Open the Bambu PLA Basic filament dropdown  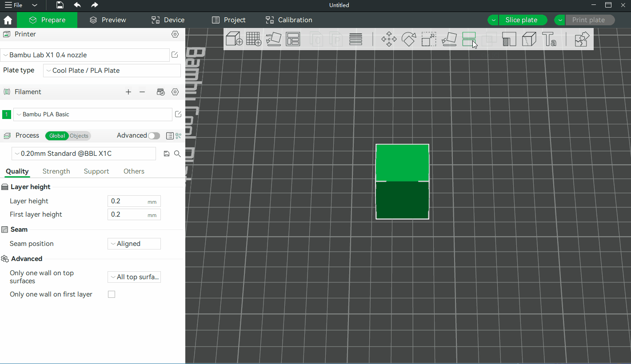(x=93, y=115)
